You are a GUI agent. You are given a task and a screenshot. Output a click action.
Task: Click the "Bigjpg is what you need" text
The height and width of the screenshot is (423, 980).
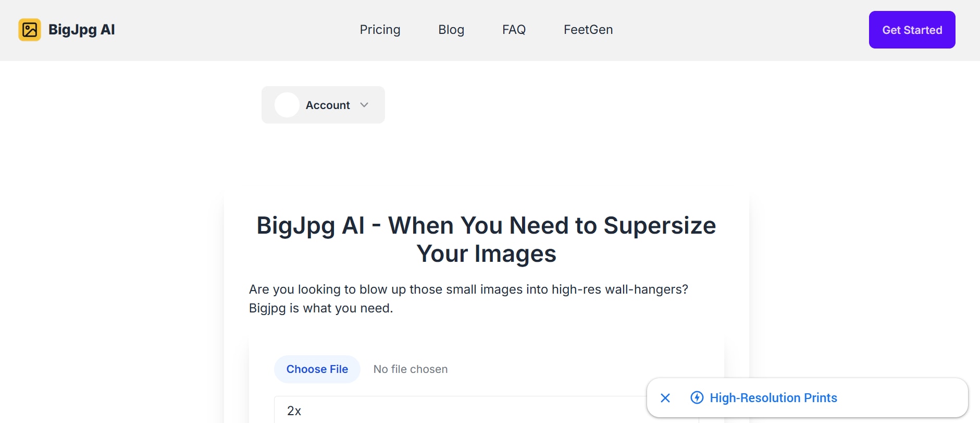tap(321, 308)
